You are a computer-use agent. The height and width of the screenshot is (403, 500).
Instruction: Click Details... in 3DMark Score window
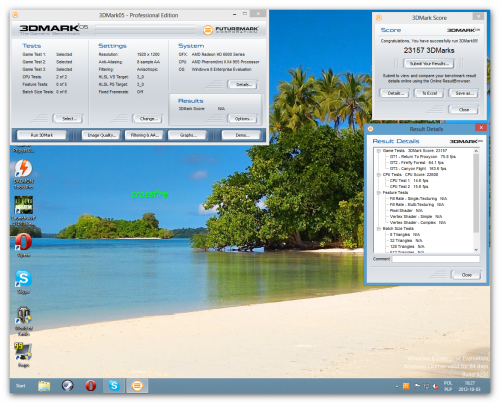[396, 93]
